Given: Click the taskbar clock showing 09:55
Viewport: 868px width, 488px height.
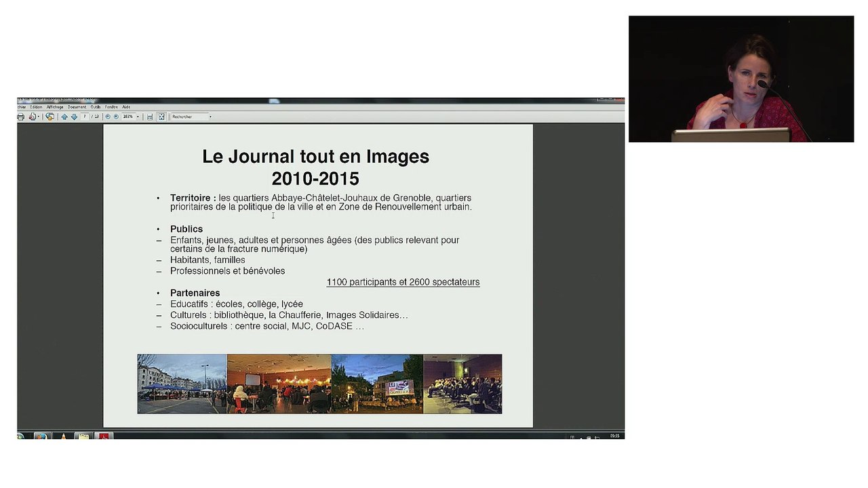Looking at the screenshot, I should pyautogui.click(x=614, y=436).
